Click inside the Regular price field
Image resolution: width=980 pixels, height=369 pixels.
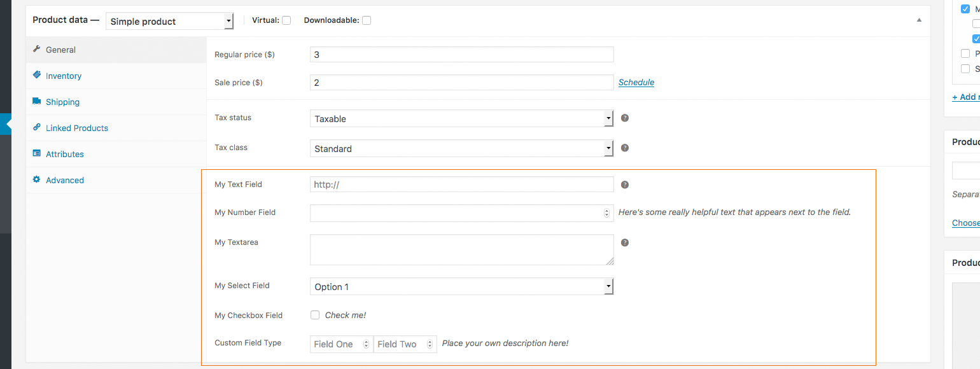[x=461, y=54]
